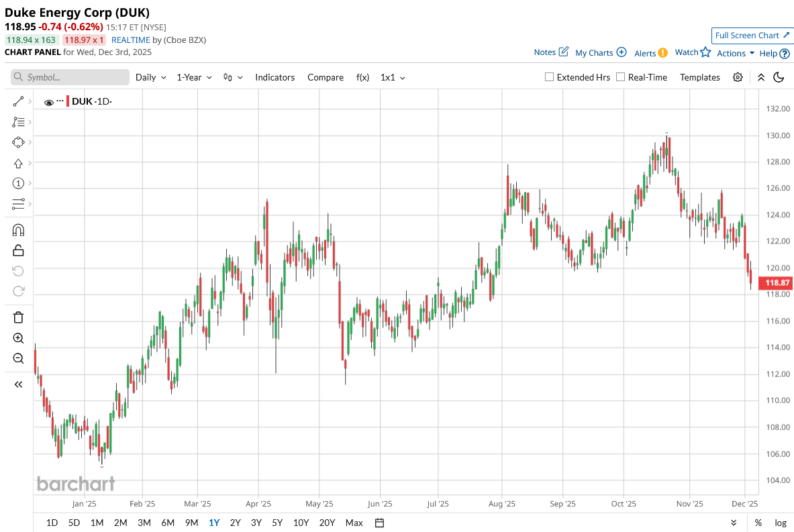Select the 5D range

pyautogui.click(x=74, y=523)
